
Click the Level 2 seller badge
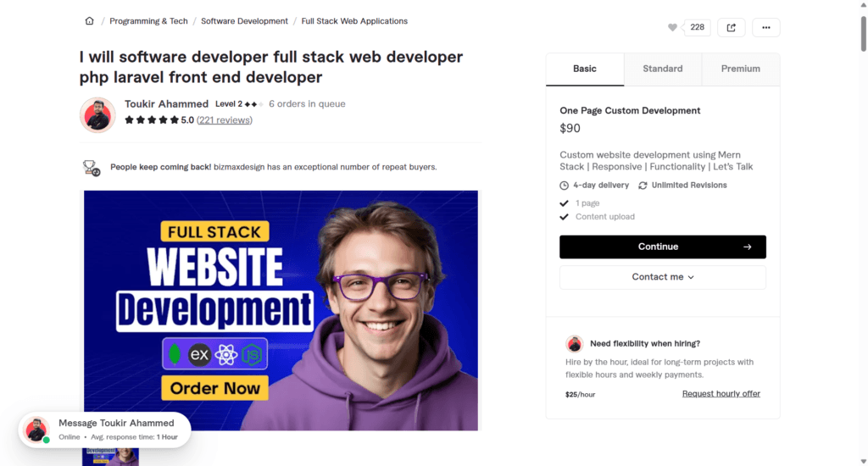(238, 104)
